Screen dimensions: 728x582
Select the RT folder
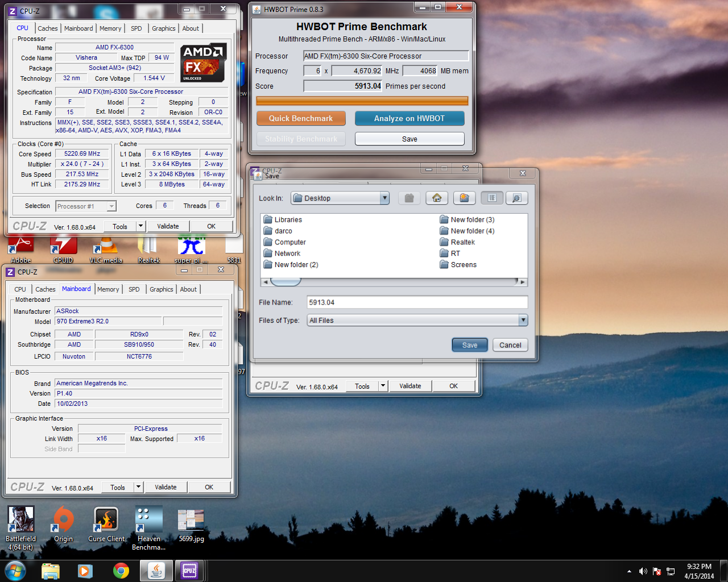(450, 253)
